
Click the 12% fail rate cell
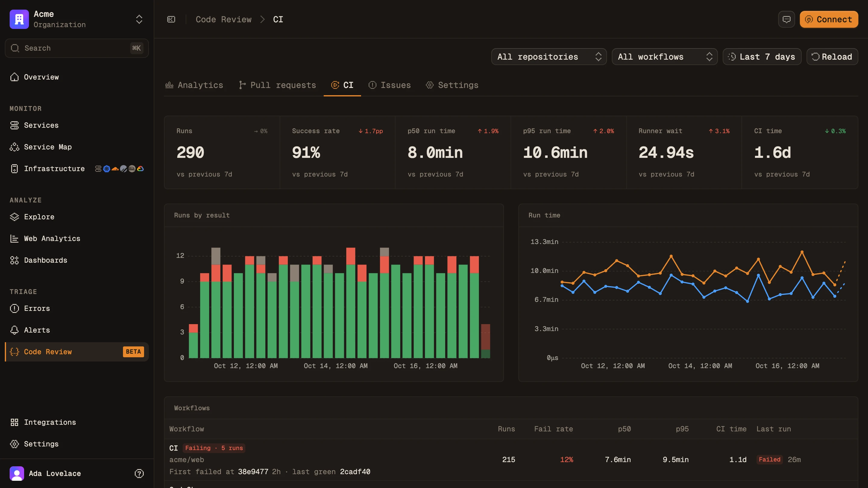(x=566, y=460)
